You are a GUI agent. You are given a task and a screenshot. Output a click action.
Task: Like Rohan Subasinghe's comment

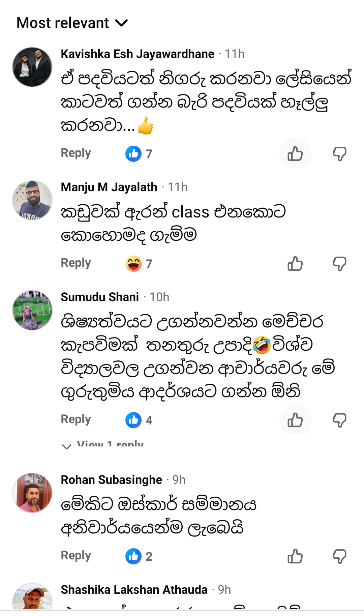pos(295,556)
